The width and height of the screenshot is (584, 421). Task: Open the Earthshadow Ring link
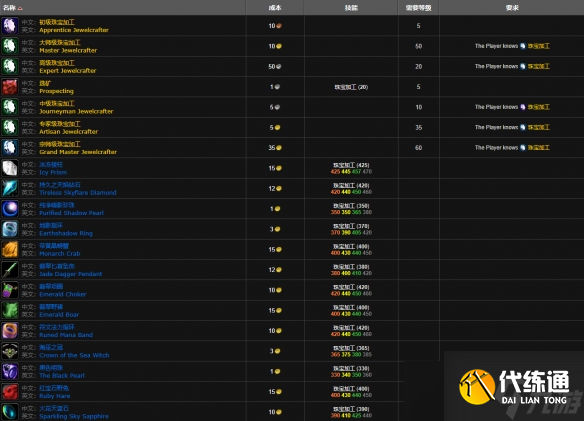point(66,233)
